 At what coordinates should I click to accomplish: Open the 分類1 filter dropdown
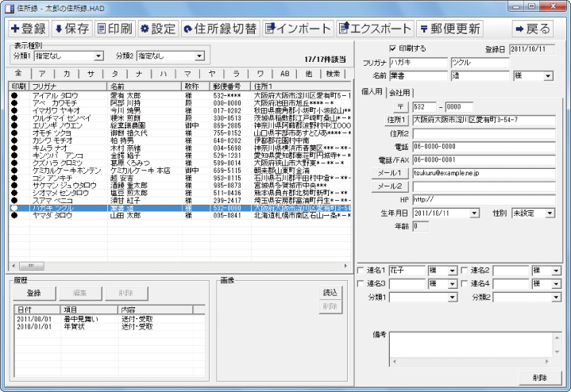[x=98, y=56]
